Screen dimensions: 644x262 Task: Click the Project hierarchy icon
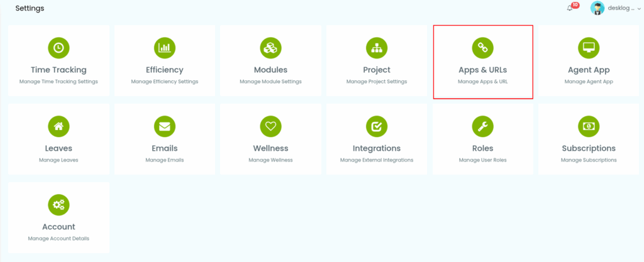coord(377,47)
